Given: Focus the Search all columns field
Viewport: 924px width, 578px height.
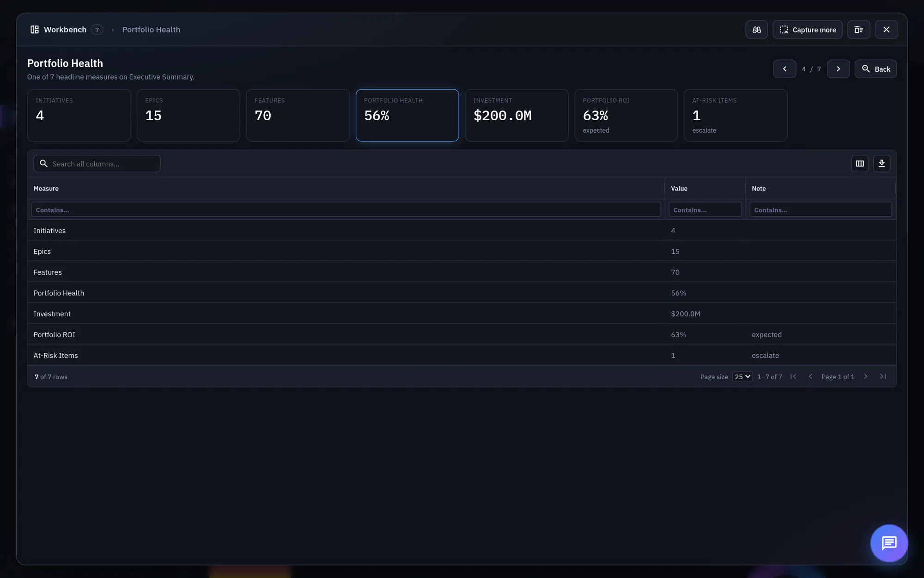Looking at the screenshot, I should (x=97, y=164).
